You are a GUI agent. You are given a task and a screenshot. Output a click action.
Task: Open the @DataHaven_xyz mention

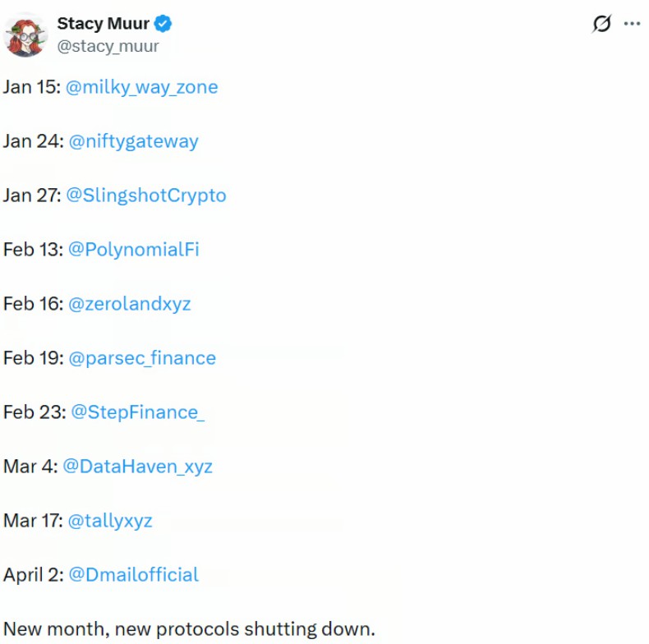[137, 467]
